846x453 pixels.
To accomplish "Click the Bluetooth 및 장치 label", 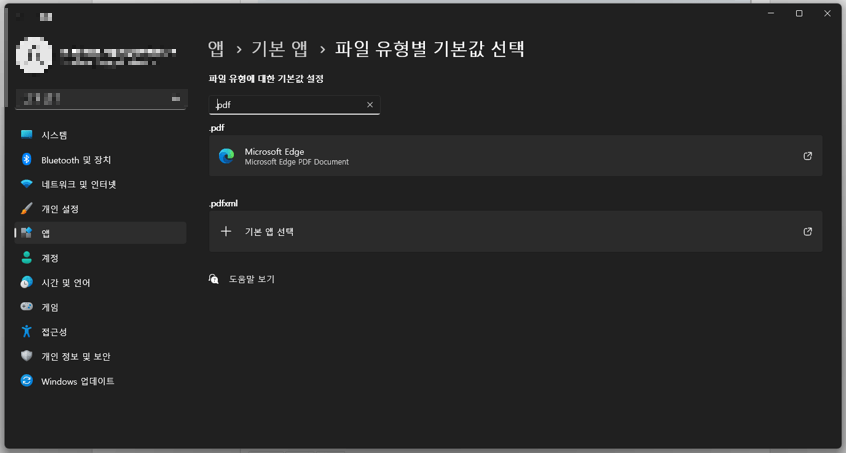I will [76, 160].
